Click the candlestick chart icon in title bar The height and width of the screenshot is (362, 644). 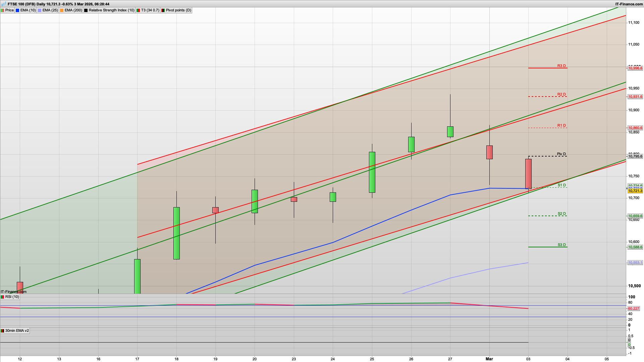coord(4,4)
